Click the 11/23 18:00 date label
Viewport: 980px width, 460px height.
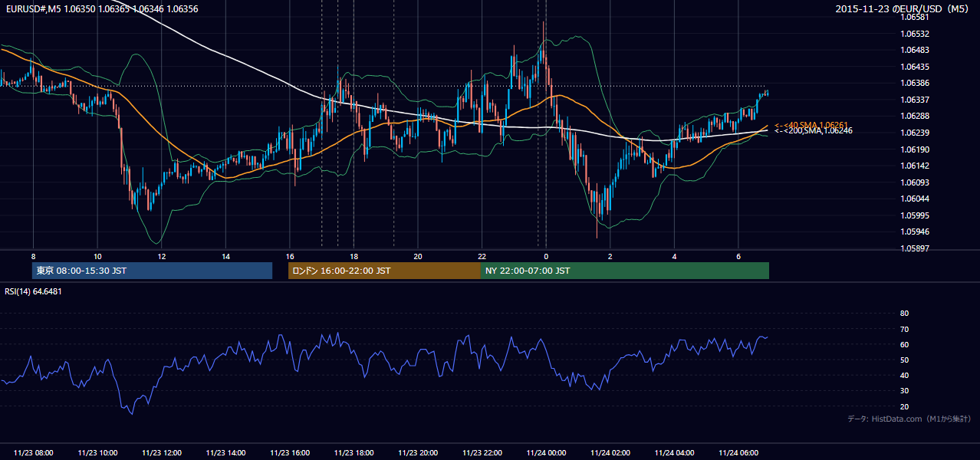pyautogui.click(x=354, y=452)
